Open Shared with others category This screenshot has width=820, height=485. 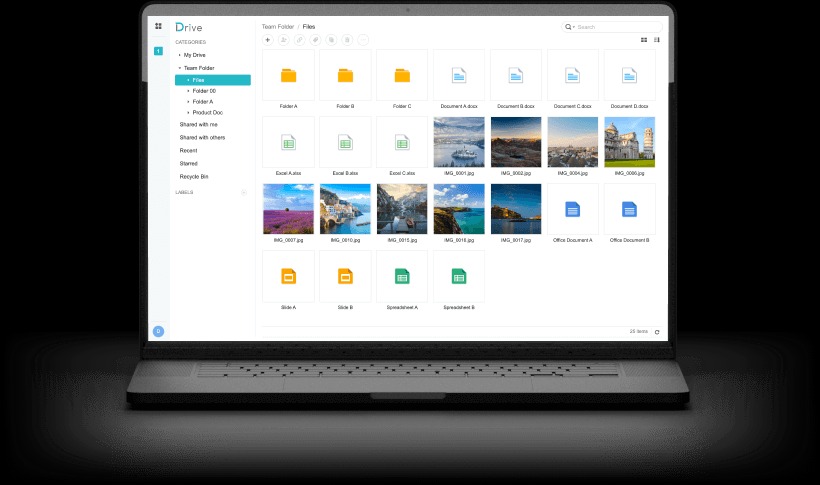pos(202,138)
